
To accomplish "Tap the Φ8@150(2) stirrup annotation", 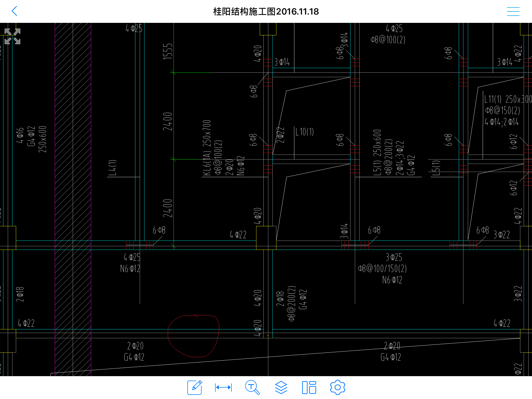I will [503, 110].
